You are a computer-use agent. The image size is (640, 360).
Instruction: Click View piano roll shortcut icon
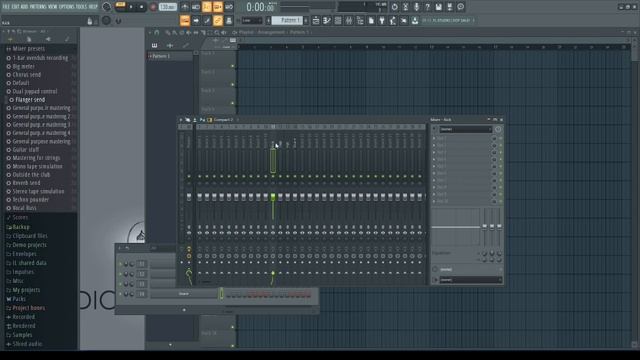[x=327, y=20]
